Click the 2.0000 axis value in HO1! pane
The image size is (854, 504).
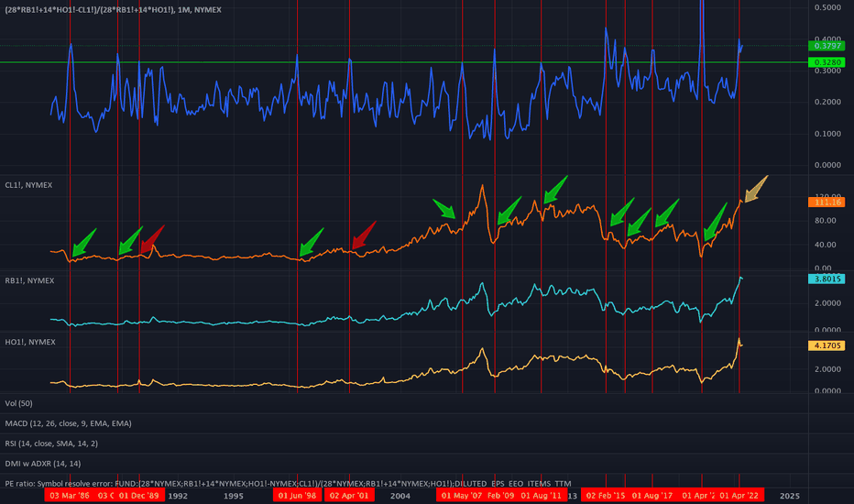tap(827, 369)
